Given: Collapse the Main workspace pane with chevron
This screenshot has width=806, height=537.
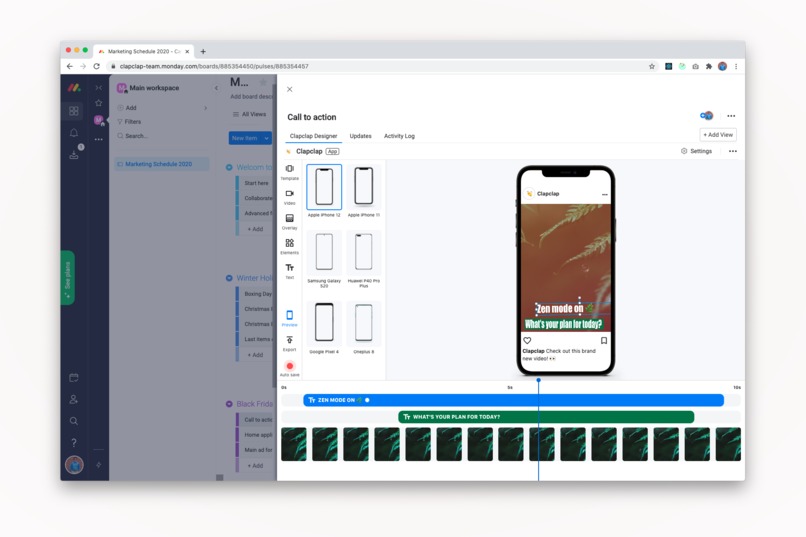Looking at the screenshot, I should click(x=216, y=88).
